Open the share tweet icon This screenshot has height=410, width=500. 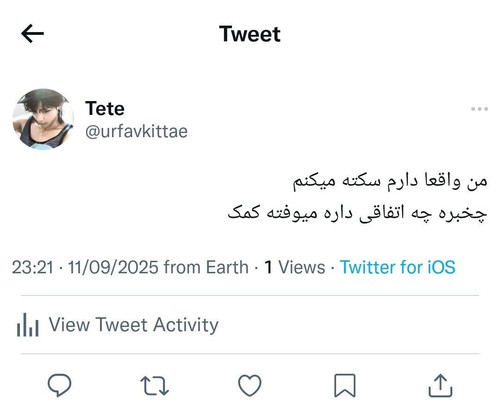pos(440,385)
